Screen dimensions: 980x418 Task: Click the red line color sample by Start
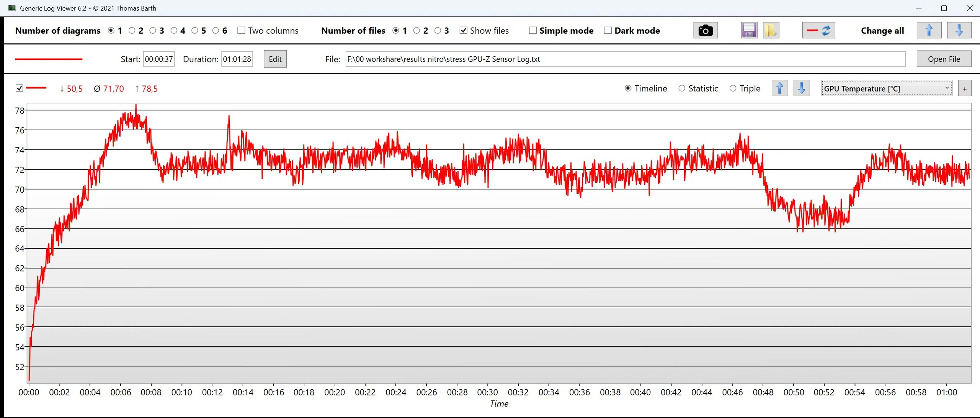pyautogui.click(x=49, y=59)
